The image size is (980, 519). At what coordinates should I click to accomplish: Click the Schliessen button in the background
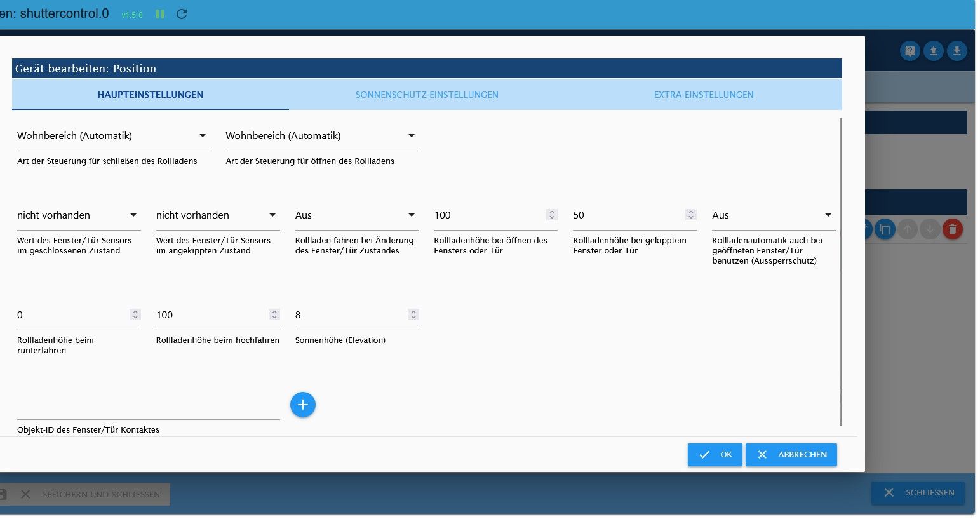click(918, 493)
